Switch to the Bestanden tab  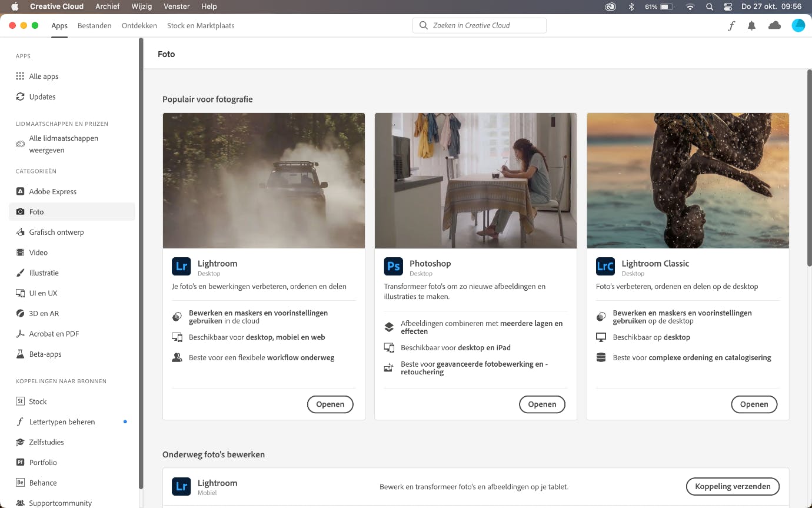click(94, 26)
